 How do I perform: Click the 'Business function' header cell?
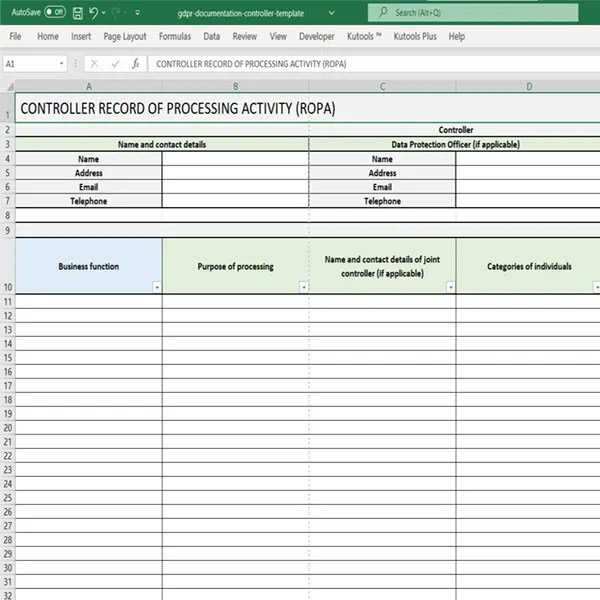(x=89, y=266)
